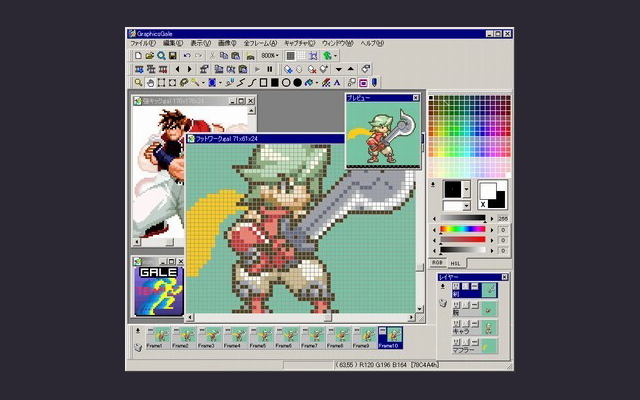Click the Paste icon in main toolbar

tap(236, 56)
